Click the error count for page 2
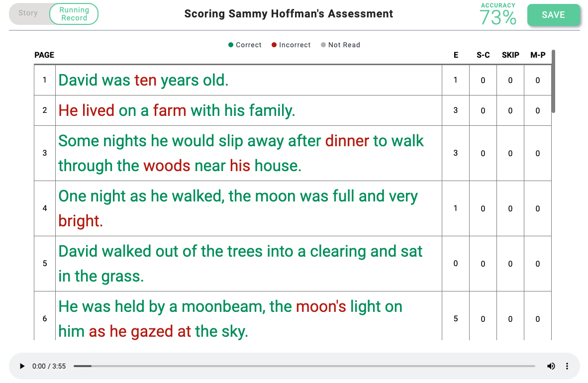Image resolution: width=588 pixels, height=383 pixels. pos(455,110)
